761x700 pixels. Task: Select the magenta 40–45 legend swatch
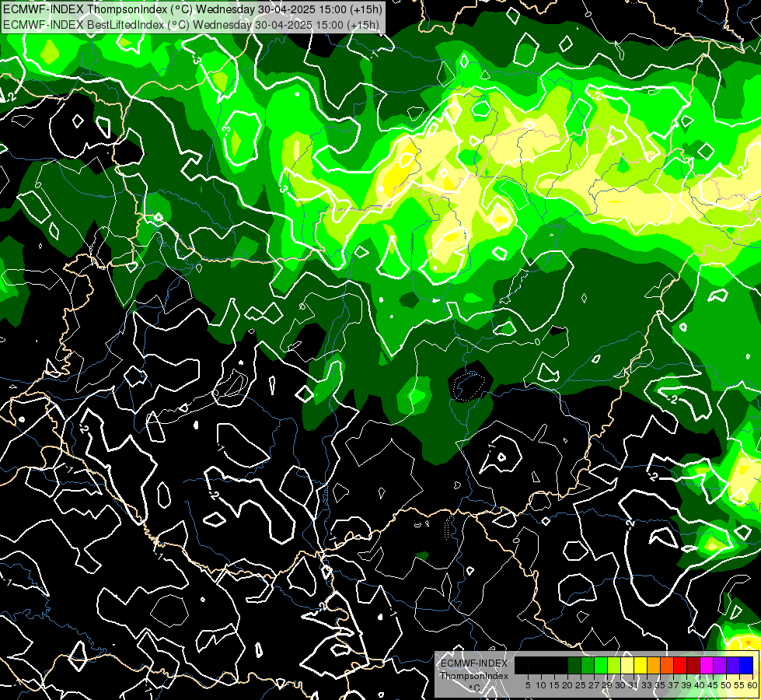point(707,665)
